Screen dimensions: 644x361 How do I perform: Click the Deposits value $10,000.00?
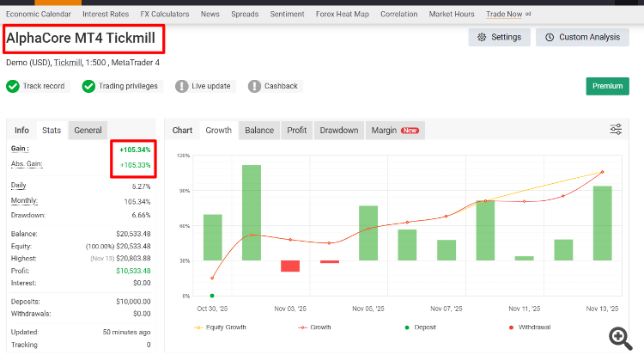pos(133,302)
